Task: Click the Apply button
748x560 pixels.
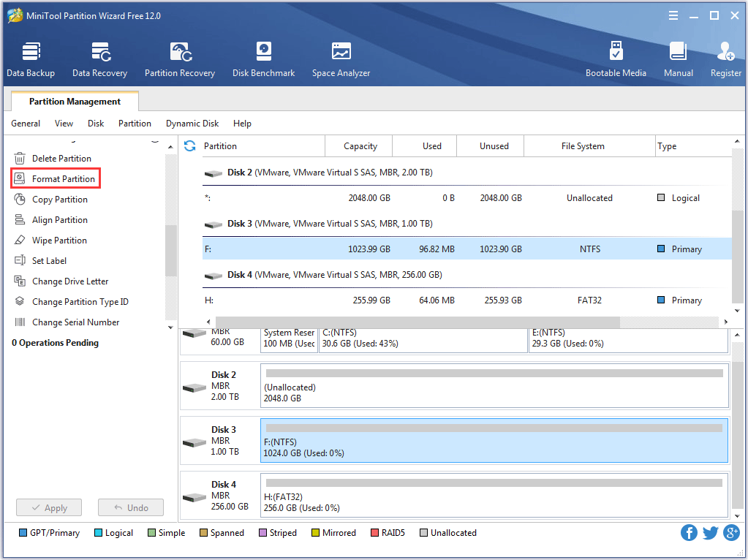Action: point(49,507)
